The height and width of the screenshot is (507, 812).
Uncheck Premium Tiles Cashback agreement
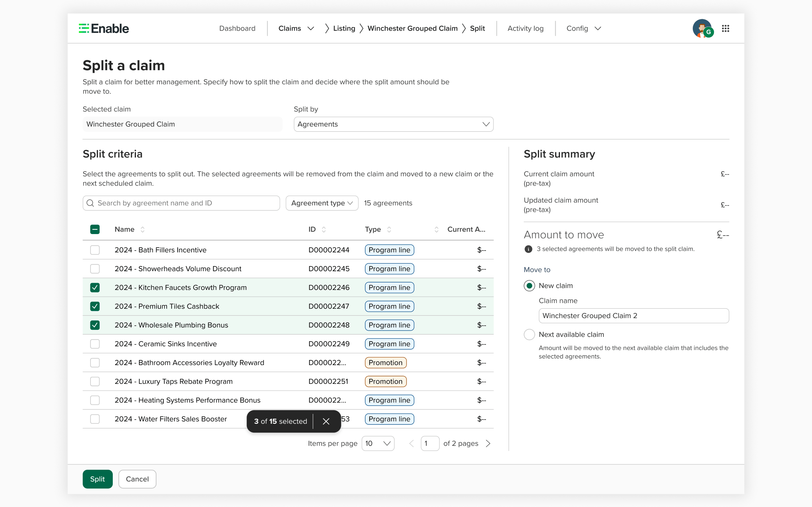coord(95,306)
